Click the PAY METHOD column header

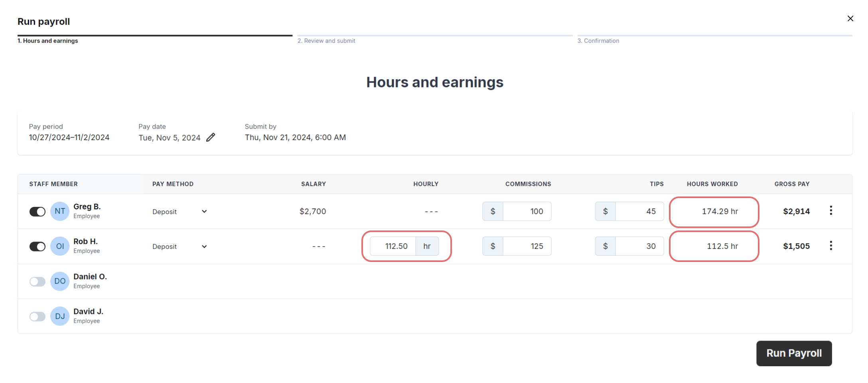(x=173, y=184)
